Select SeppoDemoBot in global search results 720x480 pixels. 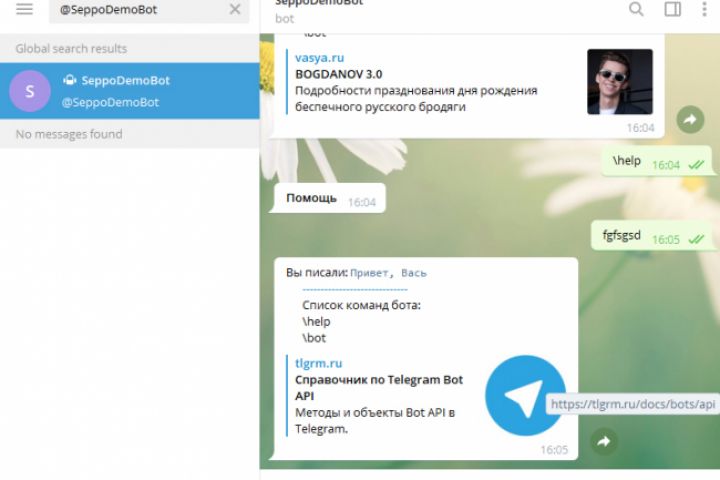[129, 91]
